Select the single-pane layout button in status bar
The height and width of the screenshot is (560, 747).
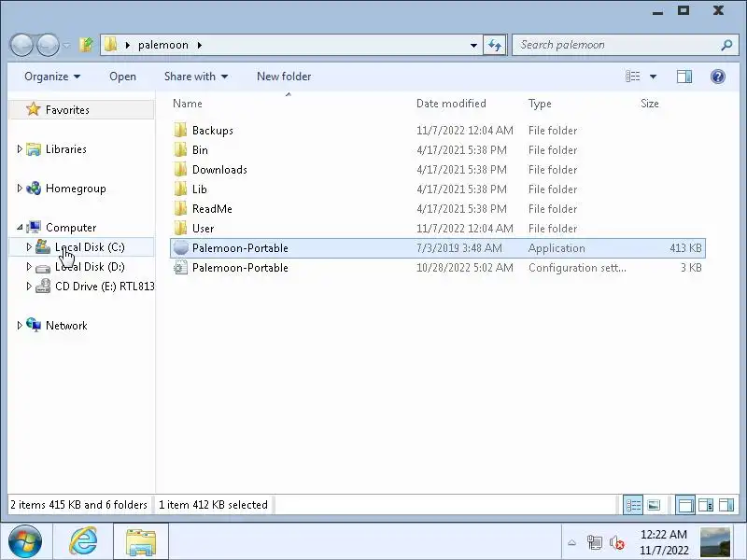click(x=685, y=505)
